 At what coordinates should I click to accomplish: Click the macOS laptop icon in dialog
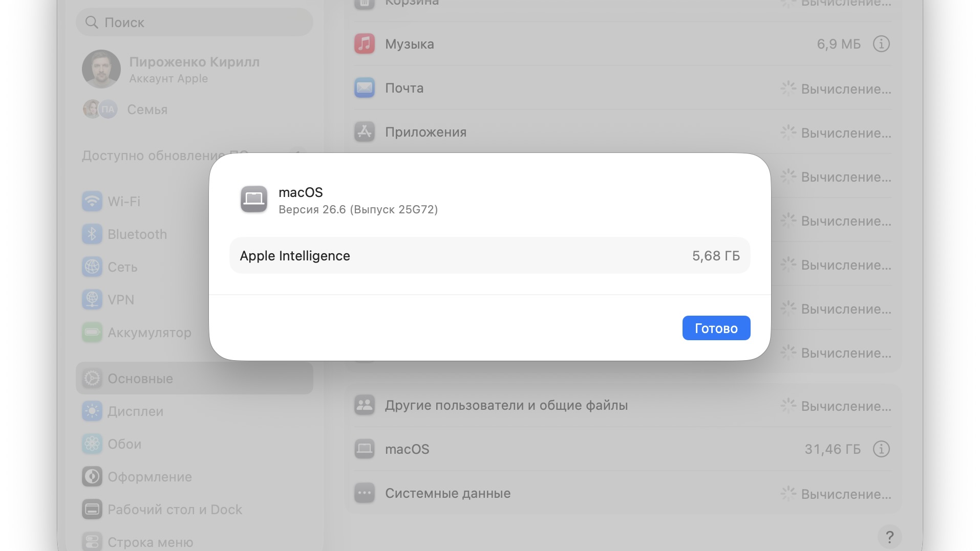coord(254,199)
